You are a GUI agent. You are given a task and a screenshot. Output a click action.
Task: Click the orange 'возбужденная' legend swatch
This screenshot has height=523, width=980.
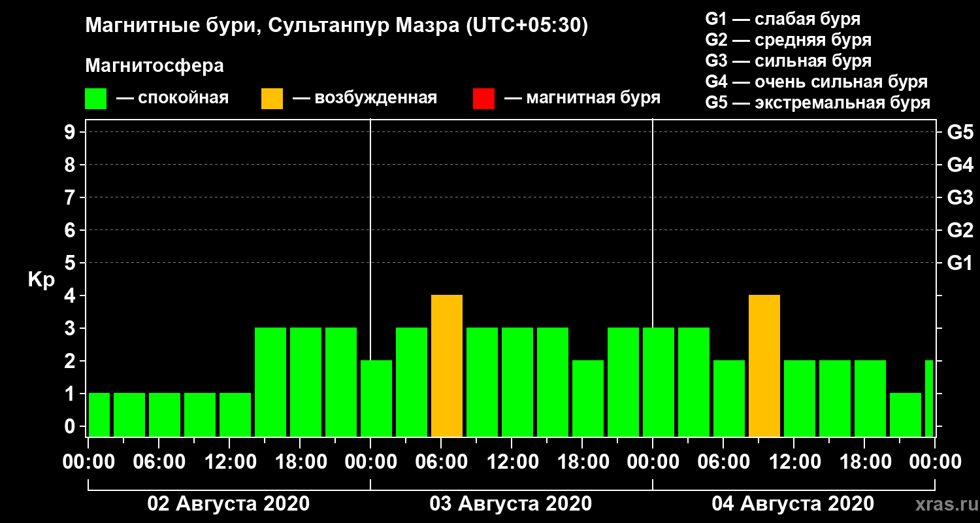(x=272, y=99)
